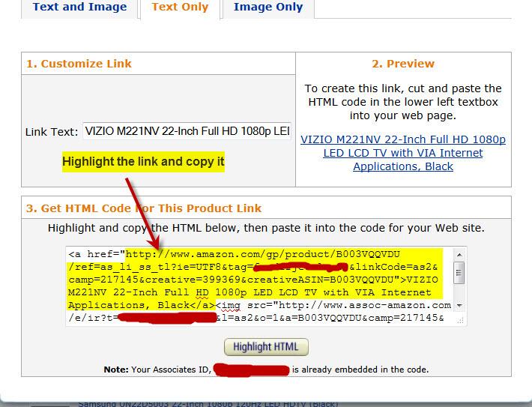
Task: Select the Text Only tab
Action: pos(179,8)
